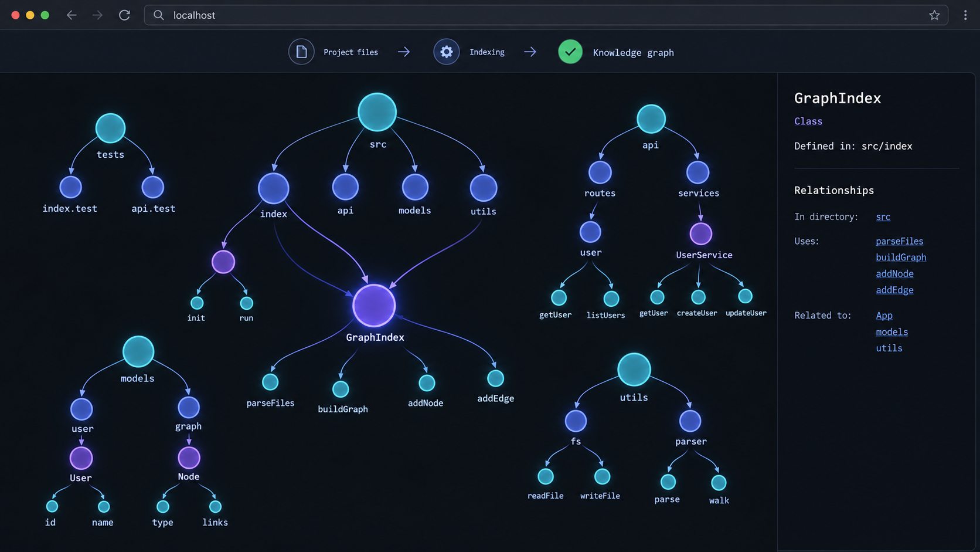Screen dimensions: 980x552
Task: Follow the addEdge link in Relationships
Action: coord(894,290)
